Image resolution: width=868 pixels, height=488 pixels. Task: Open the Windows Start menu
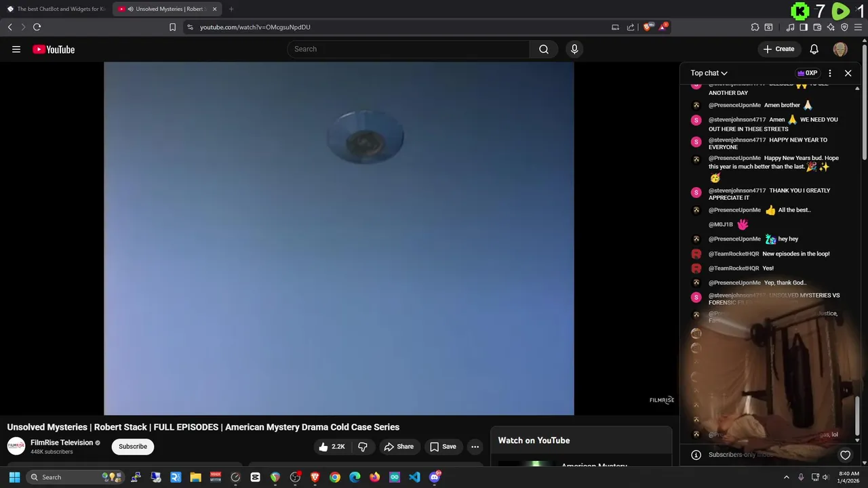[14, 477]
